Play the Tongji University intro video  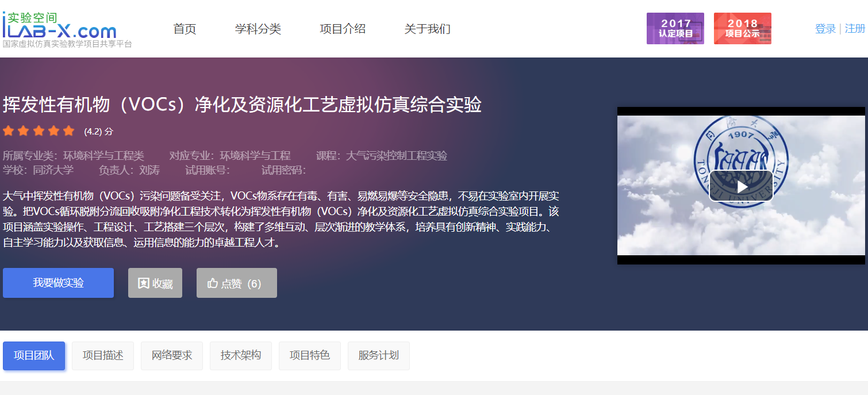coord(741,186)
